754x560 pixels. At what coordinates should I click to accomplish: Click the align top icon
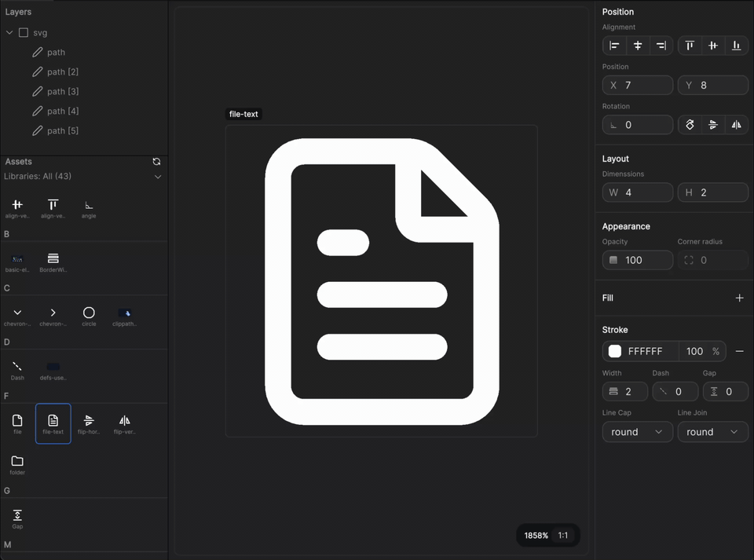point(690,46)
